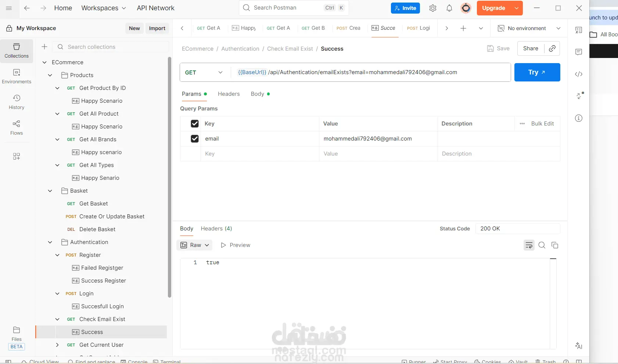Collapse the Authentication folder
The width and height of the screenshot is (618, 364).
tap(50, 242)
